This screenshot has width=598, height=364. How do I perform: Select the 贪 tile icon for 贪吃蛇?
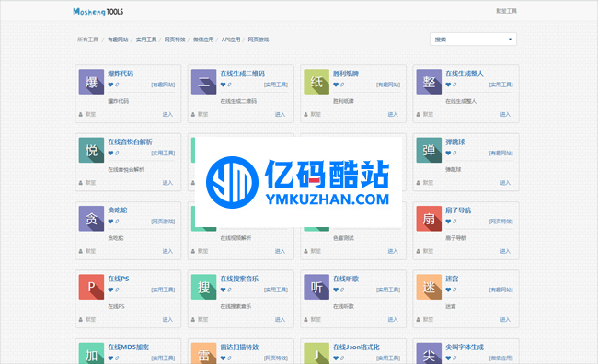coord(91,219)
